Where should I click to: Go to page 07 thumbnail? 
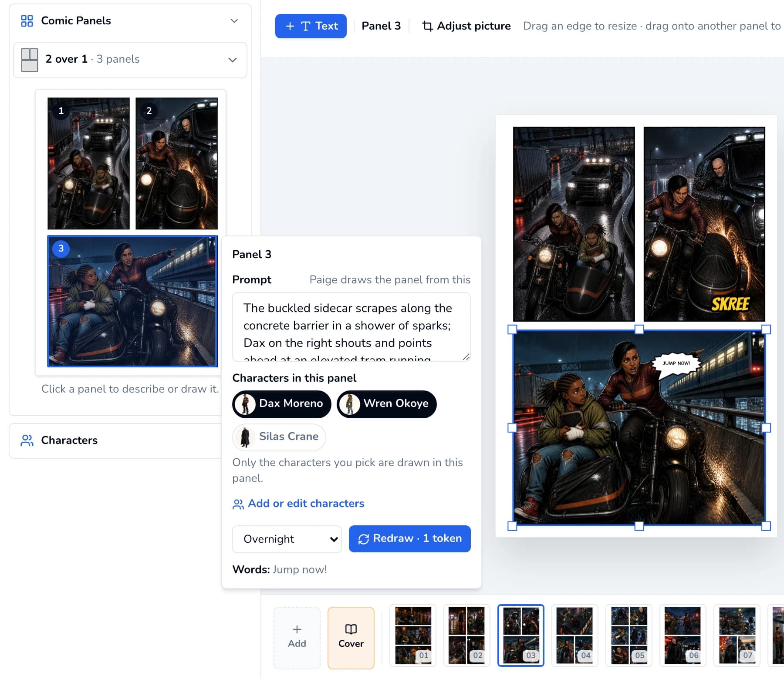737,635
